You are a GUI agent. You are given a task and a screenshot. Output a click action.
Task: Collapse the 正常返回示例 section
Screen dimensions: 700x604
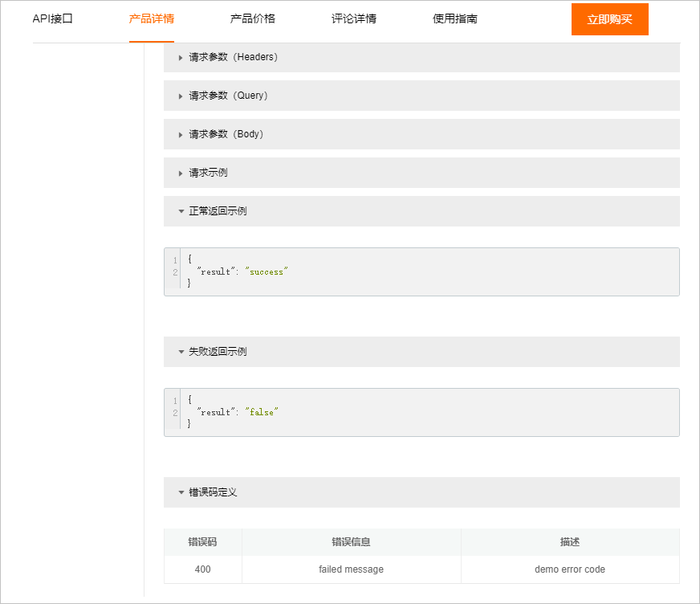(x=421, y=211)
